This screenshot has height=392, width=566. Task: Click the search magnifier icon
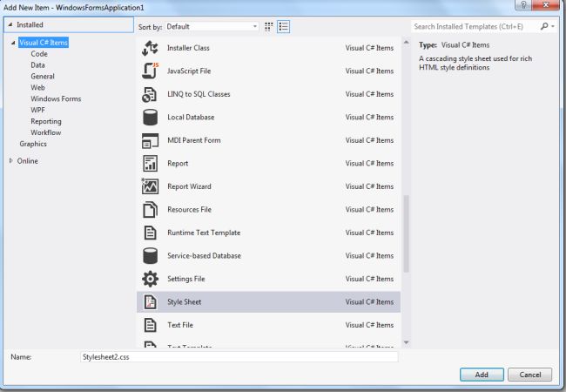544,26
